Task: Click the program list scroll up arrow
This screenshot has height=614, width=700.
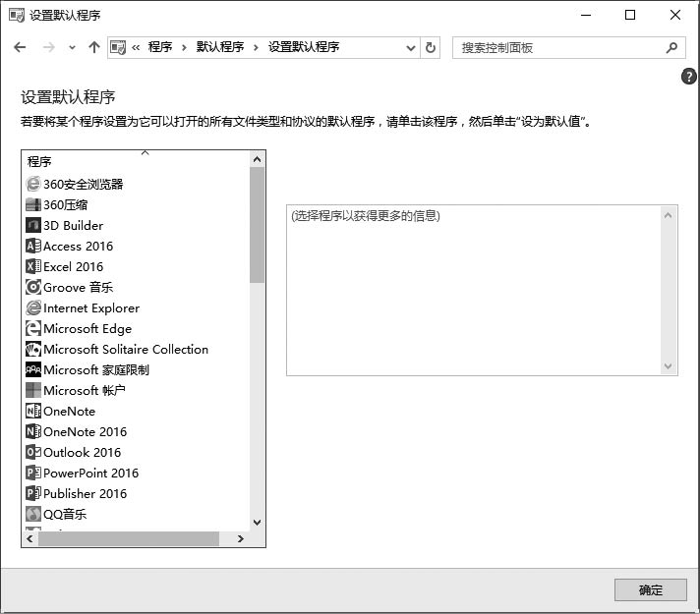Action: pos(258,159)
